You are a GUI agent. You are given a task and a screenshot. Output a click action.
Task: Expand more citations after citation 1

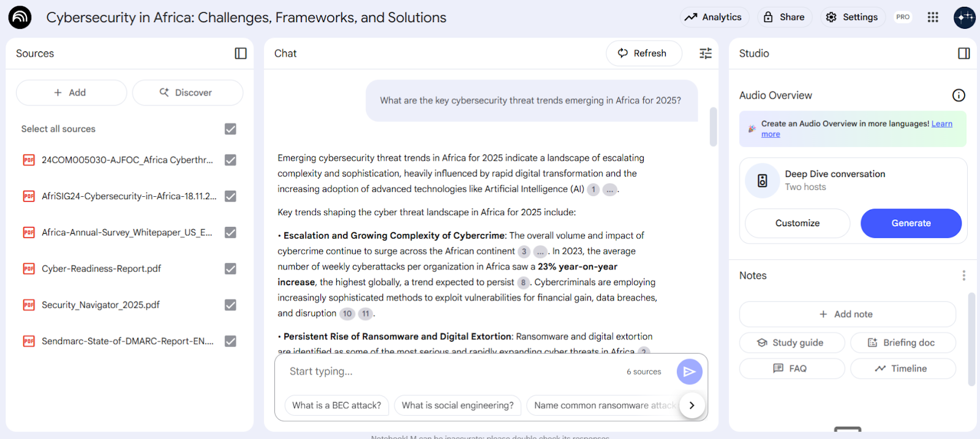tap(610, 189)
